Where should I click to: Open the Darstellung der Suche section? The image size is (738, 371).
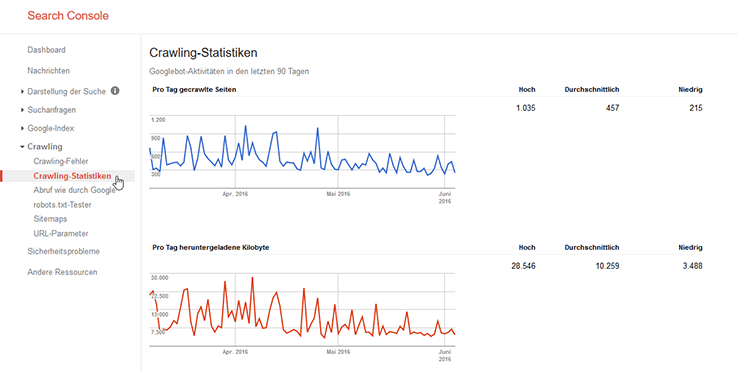point(66,92)
